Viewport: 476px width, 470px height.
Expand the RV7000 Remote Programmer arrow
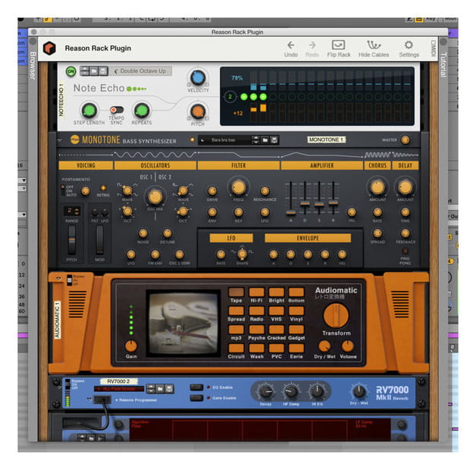pos(89,399)
